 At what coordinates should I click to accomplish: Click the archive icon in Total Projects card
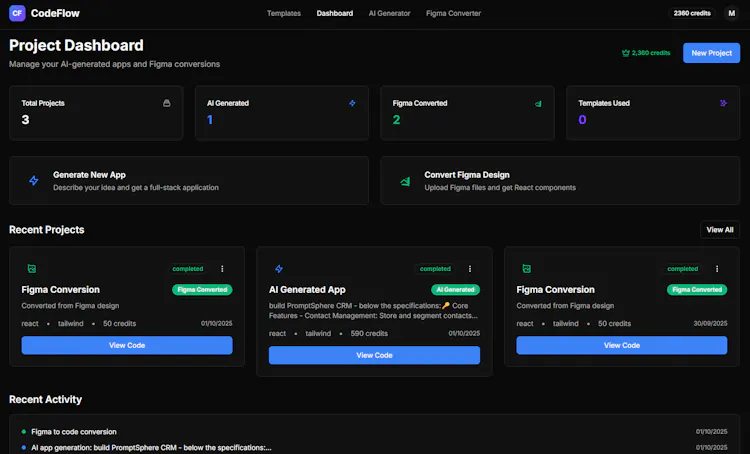click(x=166, y=103)
